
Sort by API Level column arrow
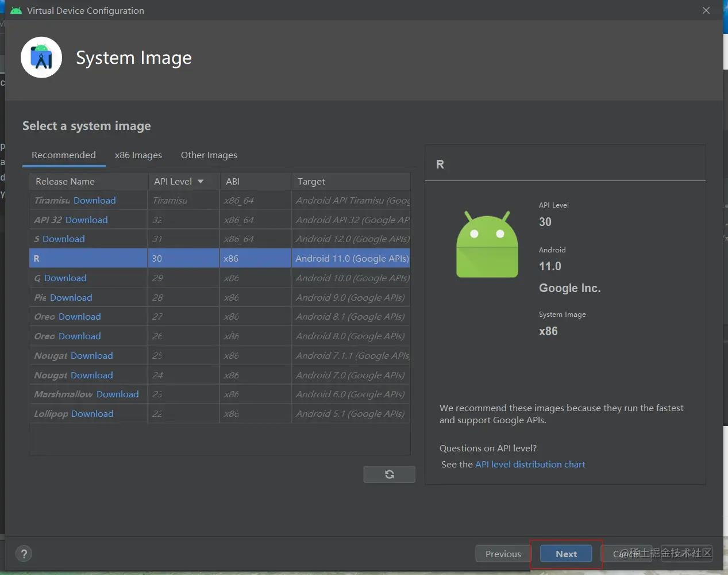coord(201,181)
